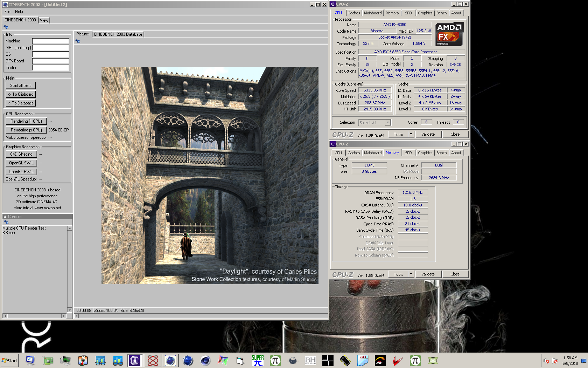Click the pin icon in the Console panel
Viewport: 588px width, 368px height.
pos(6,222)
